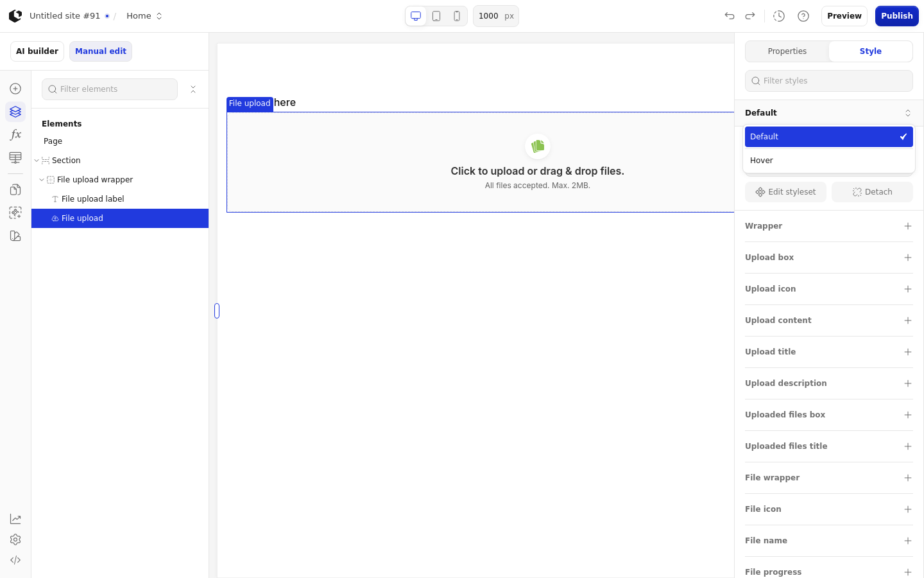
Task: Focus the Filter elements search field
Action: pos(110,89)
